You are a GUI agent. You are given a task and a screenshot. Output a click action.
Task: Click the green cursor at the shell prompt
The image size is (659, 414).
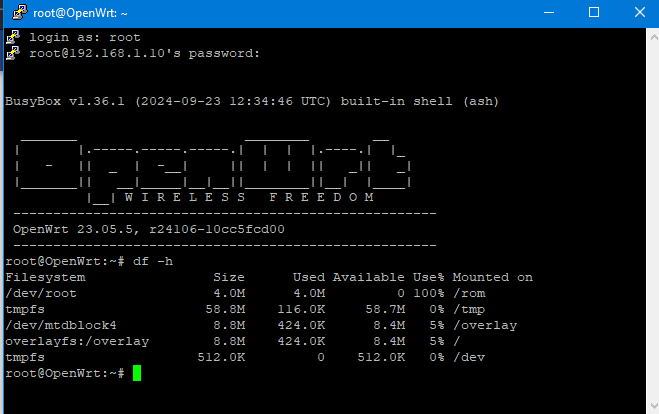(137, 373)
